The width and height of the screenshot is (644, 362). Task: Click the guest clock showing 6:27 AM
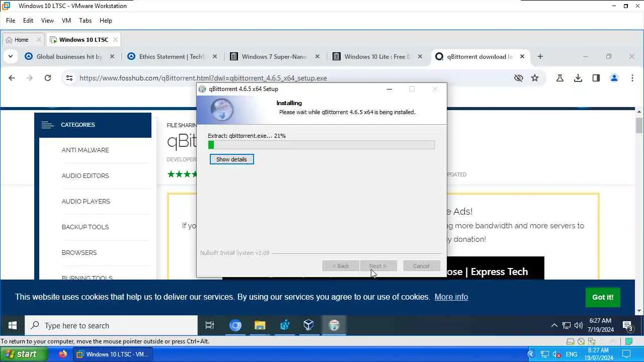[600, 325]
